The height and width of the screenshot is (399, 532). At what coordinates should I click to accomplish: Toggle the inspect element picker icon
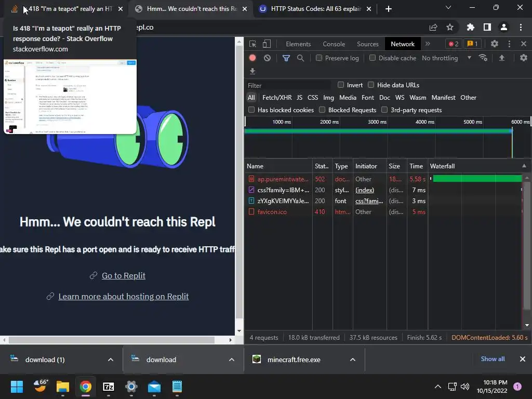(x=252, y=44)
